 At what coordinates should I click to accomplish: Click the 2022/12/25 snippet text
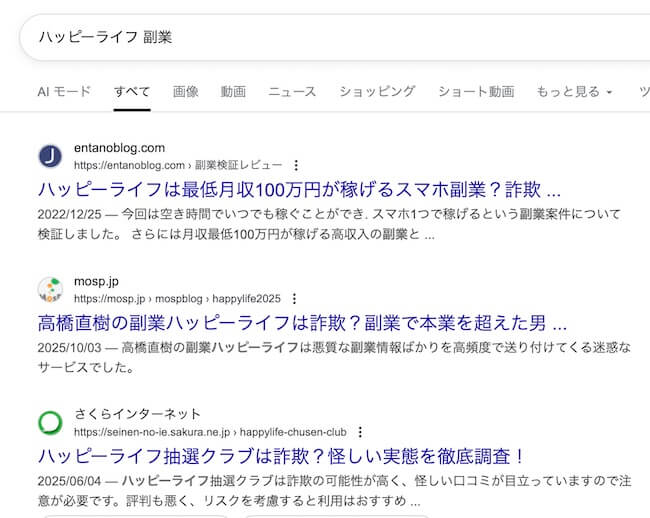pos(329,224)
